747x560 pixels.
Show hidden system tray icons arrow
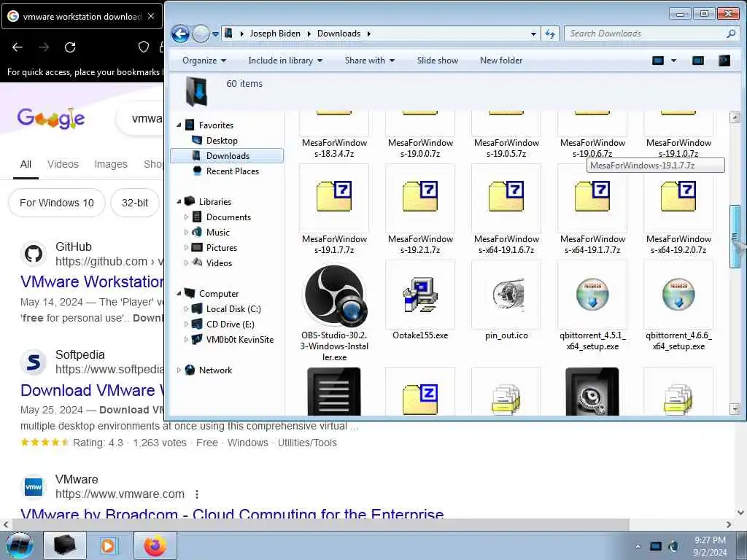tap(638, 546)
